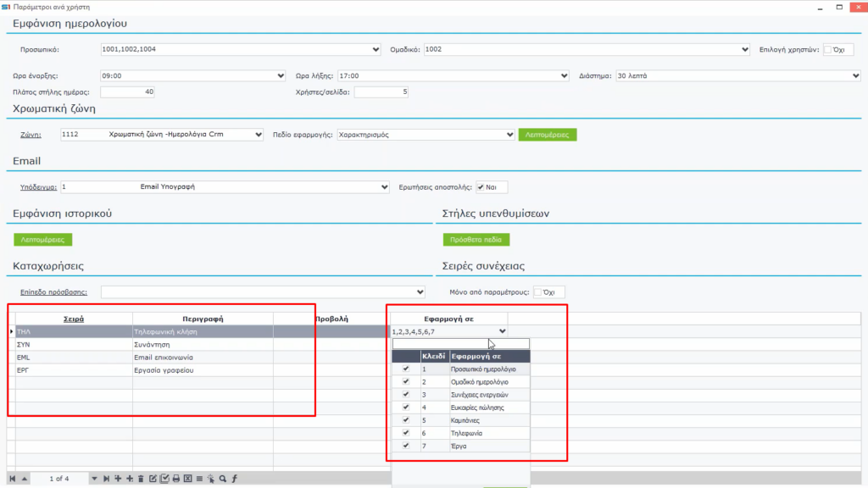Viewport: 868px width, 488px height.
Task: Click Πρόσθετα πεδία button
Action: click(476, 240)
